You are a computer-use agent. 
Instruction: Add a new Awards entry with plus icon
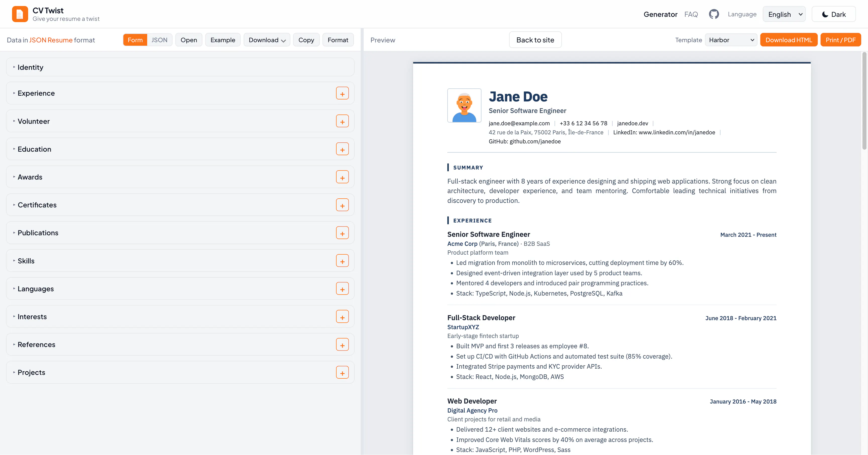pos(342,177)
